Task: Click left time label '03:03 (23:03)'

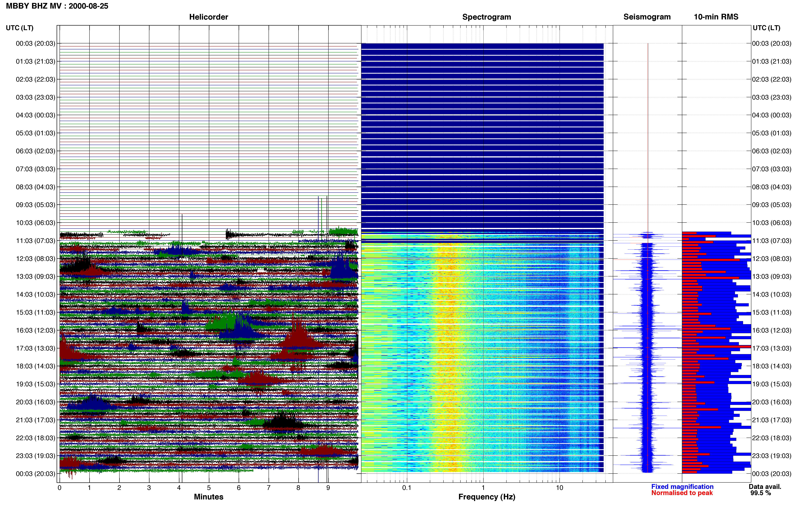Action: click(36, 97)
